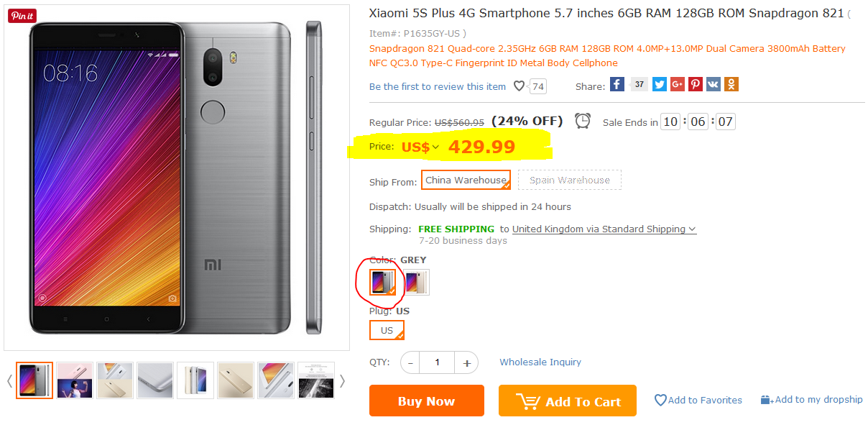Click the Pin it icon on product image

[x=22, y=16]
